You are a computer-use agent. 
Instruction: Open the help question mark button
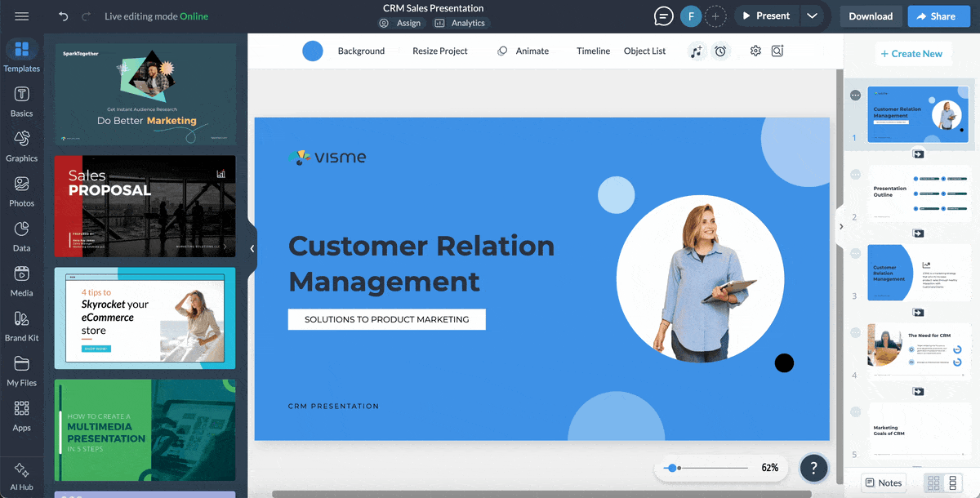[x=813, y=468]
